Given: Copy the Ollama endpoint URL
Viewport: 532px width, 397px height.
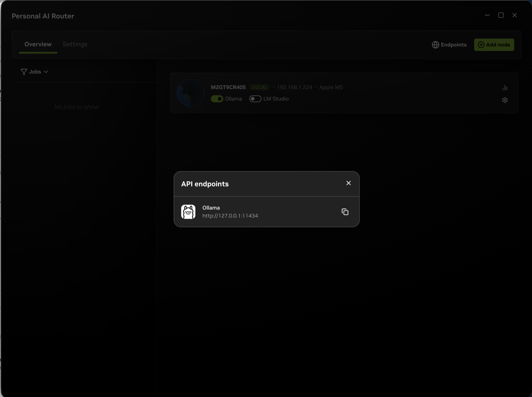Looking at the screenshot, I should (x=345, y=212).
